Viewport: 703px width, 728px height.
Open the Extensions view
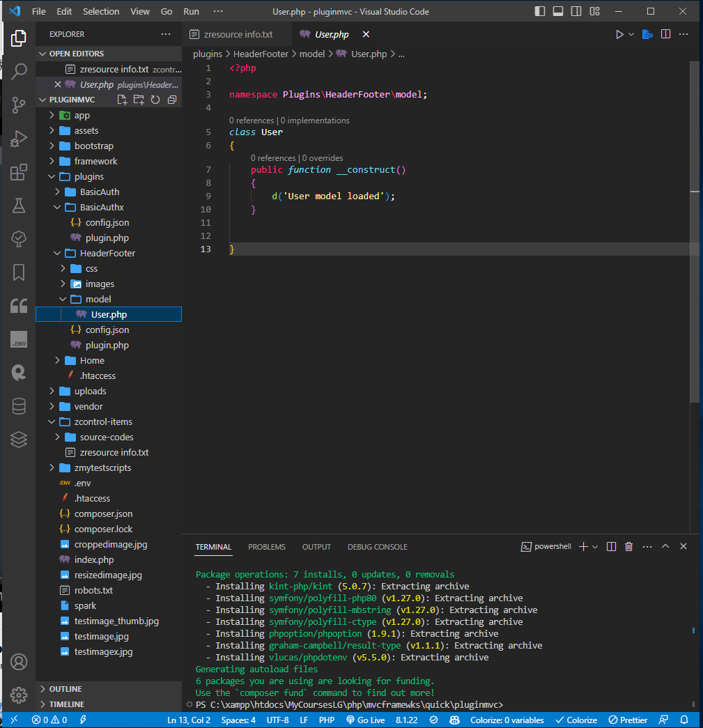click(18, 172)
